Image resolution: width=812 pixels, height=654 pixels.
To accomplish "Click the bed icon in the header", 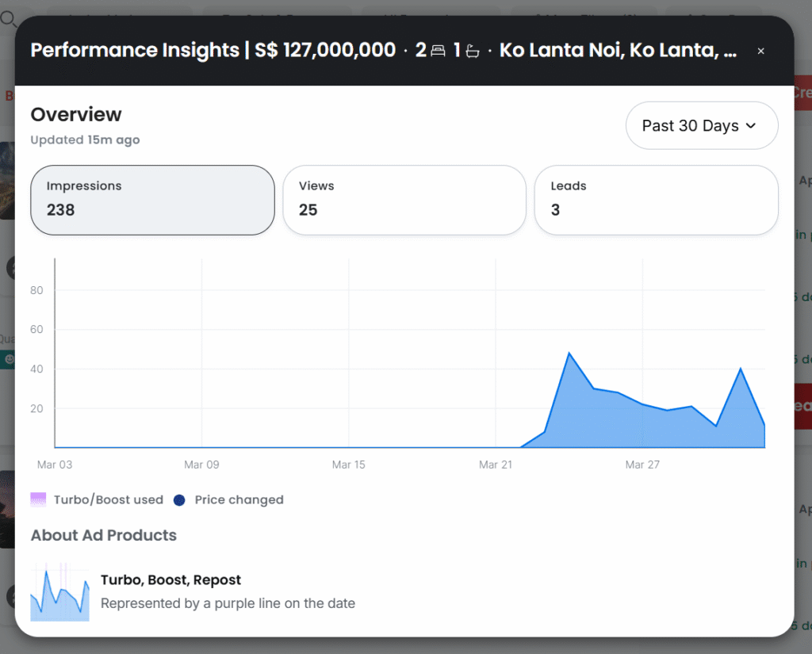I will tap(438, 52).
